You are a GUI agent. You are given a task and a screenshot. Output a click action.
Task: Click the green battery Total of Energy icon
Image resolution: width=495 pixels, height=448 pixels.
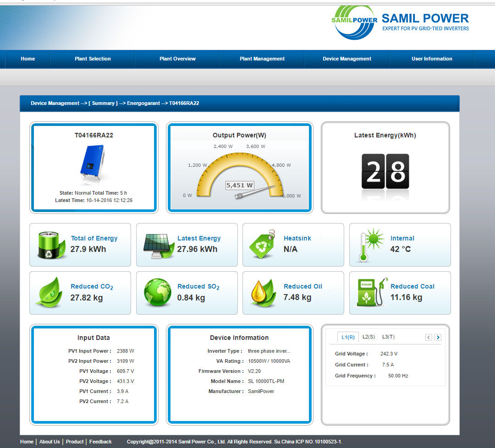click(51, 245)
